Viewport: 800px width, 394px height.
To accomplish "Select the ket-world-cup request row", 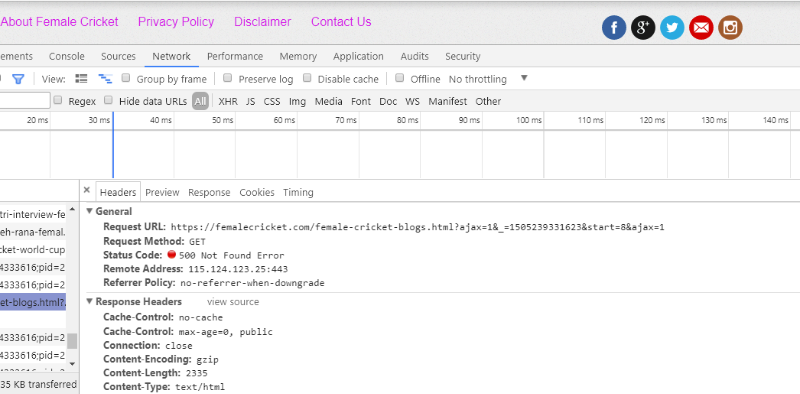I will (x=33, y=250).
